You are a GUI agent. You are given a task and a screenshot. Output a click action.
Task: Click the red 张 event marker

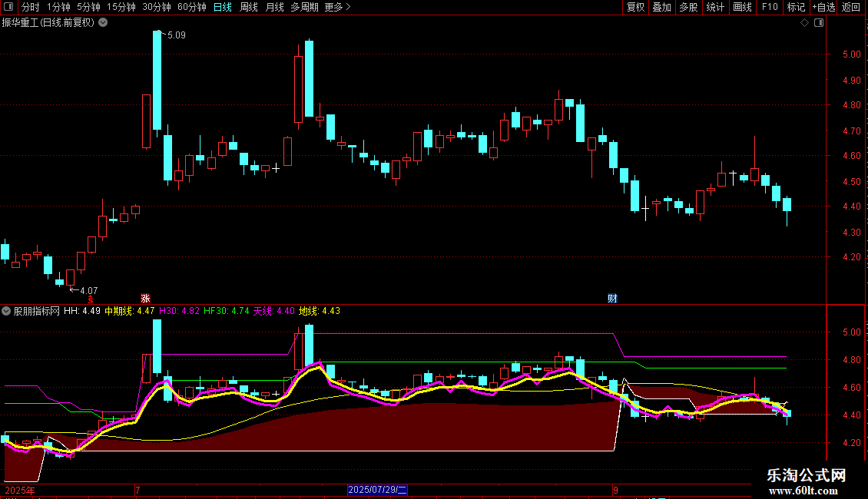146,299
